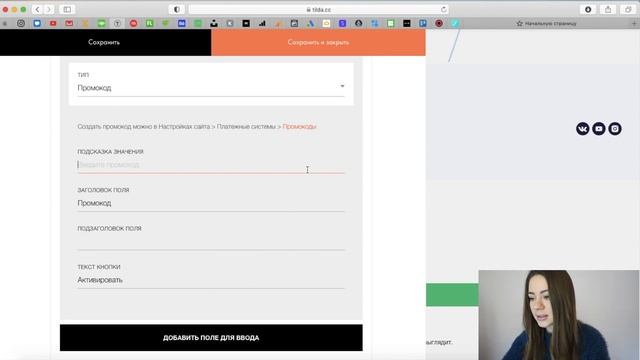
Task: Click the orange Сохранить и закрыть button
Action: (318, 42)
